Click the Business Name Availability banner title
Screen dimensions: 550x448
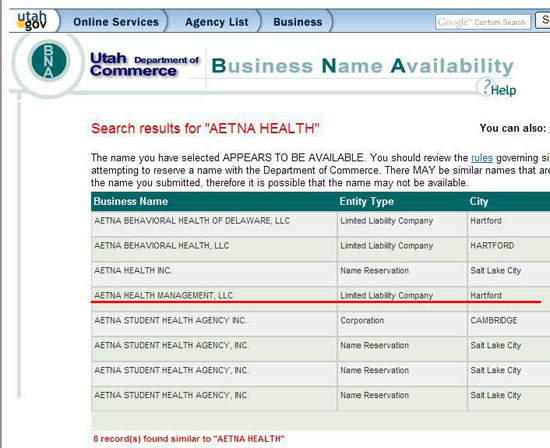click(x=363, y=66)
